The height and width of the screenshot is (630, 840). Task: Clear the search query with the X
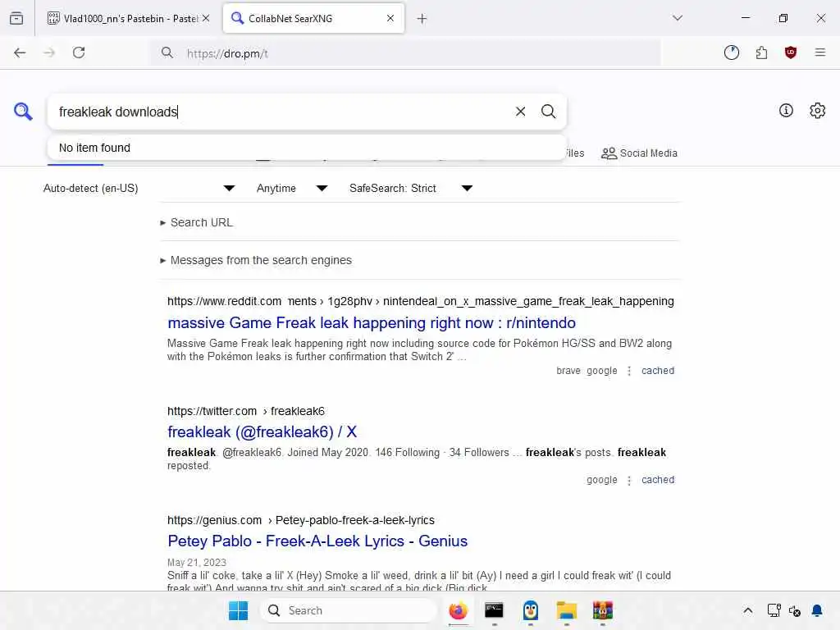520,112
